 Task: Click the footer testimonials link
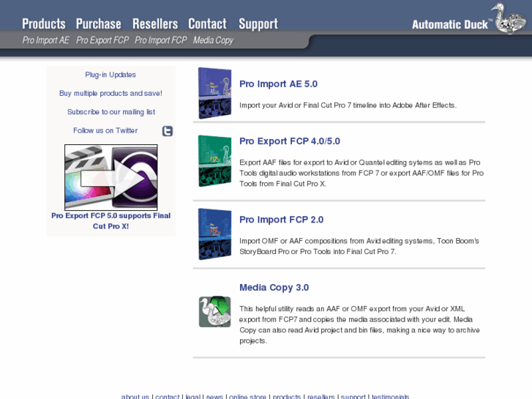tap(391, 396)
